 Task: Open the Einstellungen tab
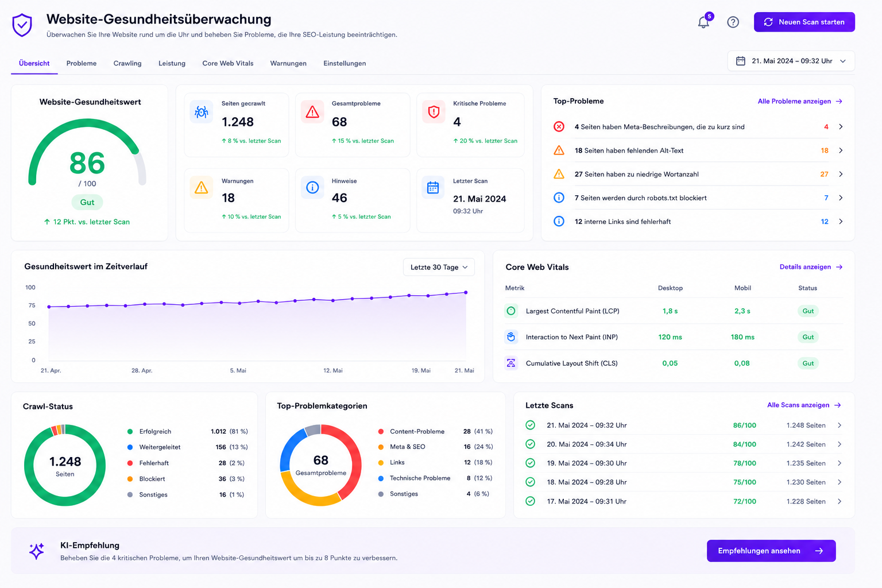point(345,63)
